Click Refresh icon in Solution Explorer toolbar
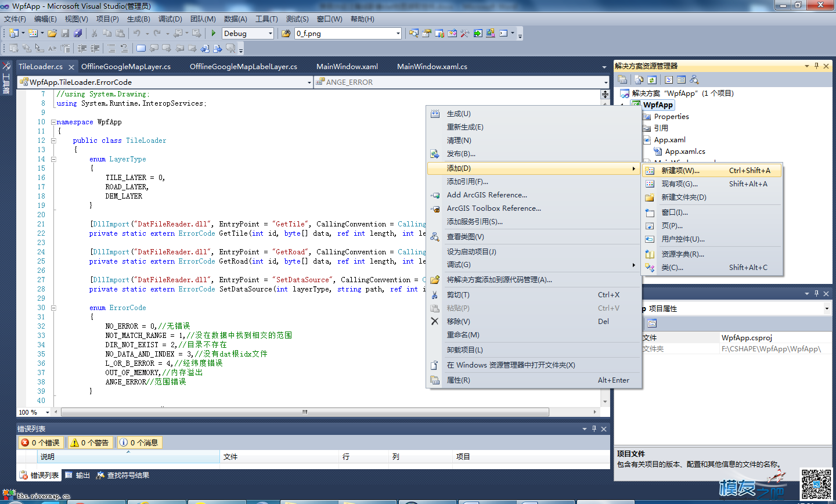Screen dimensions: 836x504 (652, 80)
